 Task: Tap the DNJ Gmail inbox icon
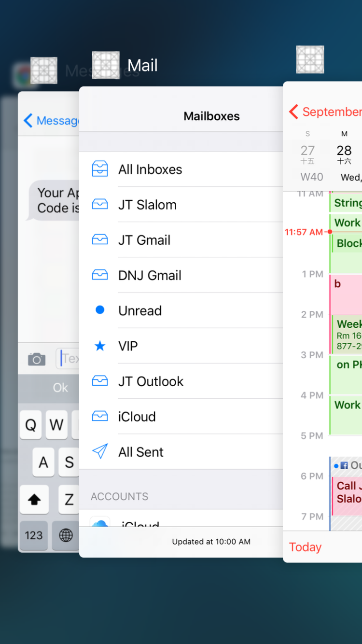(100, 275)
